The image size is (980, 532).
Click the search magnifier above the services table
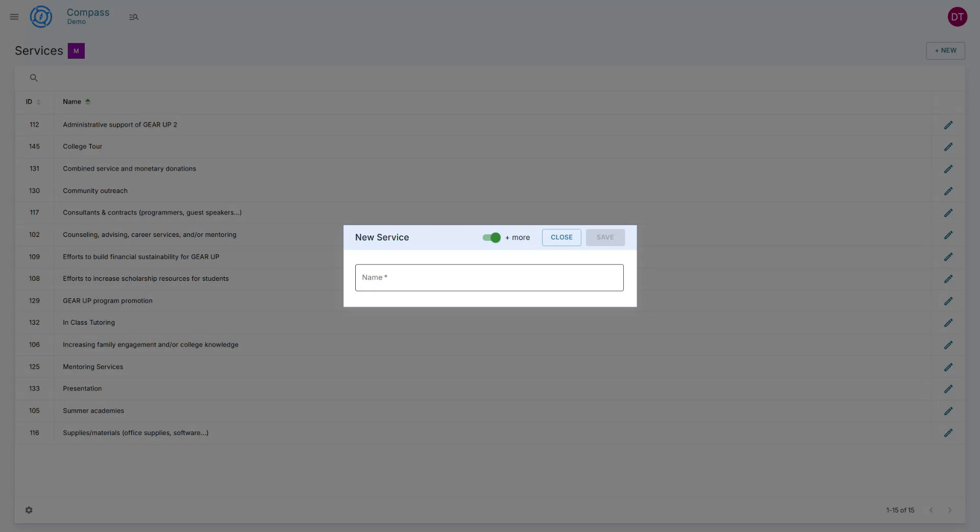(x=34, y=78)
